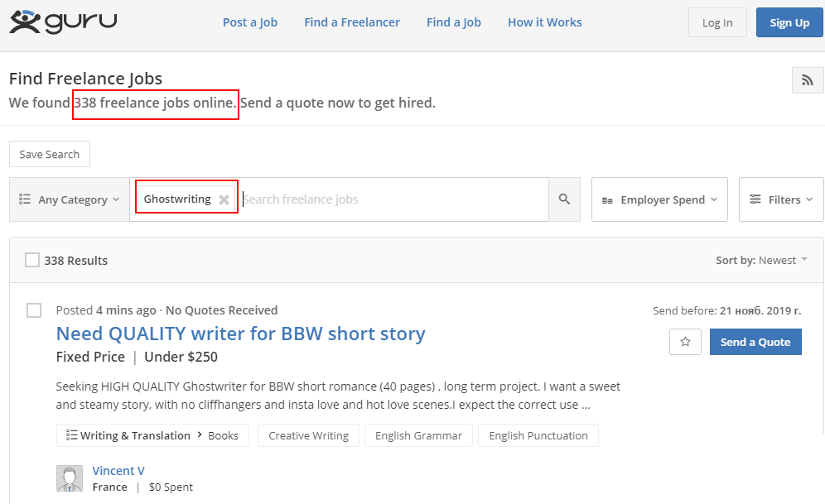
Task: Change Sort by Newest dropdown
Action: (761, 260)
